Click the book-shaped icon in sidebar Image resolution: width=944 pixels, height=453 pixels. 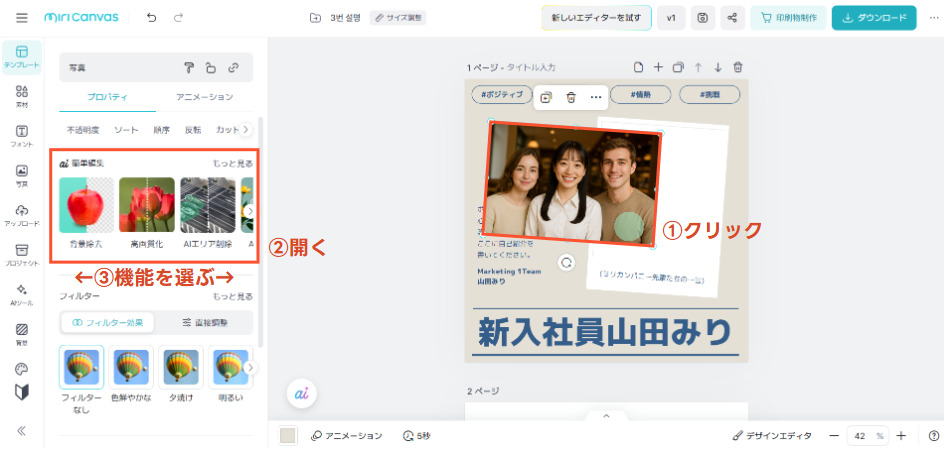click(22, 392)
